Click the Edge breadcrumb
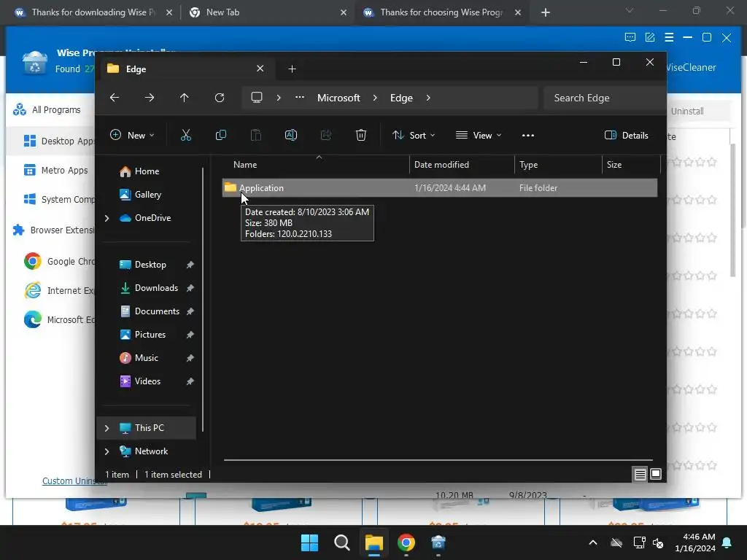 (x=402, y=98)
